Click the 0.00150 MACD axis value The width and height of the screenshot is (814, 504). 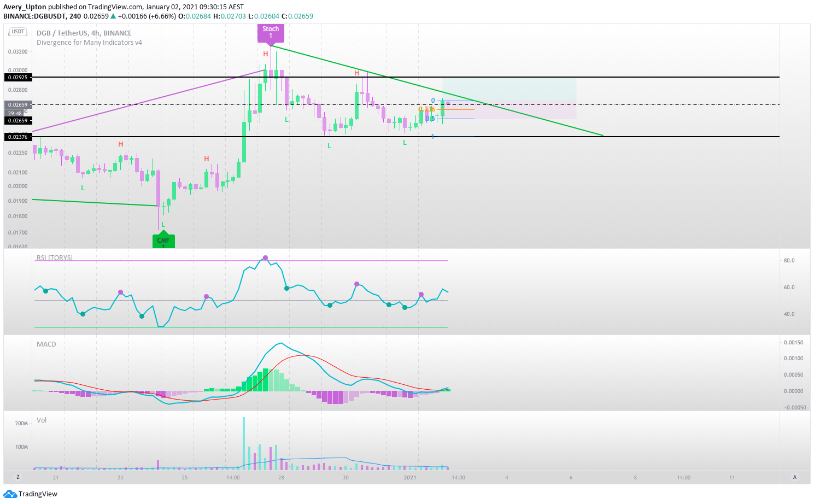(793, 342)
